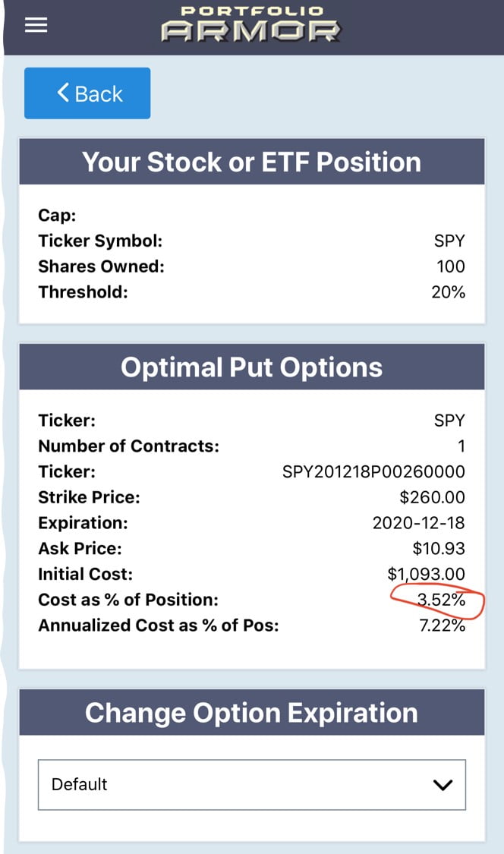Click the 2020-12-18 expiration date
The image size is (504, 854).
418,523
